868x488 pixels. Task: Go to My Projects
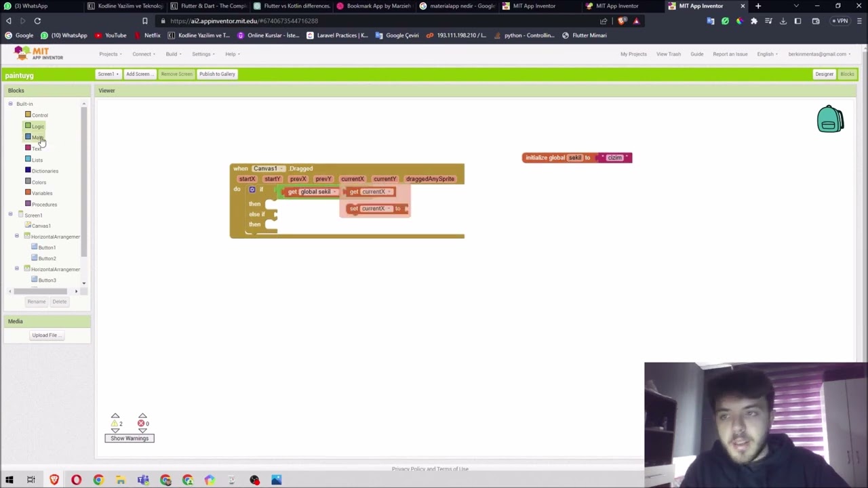click(x=633, y=54)
